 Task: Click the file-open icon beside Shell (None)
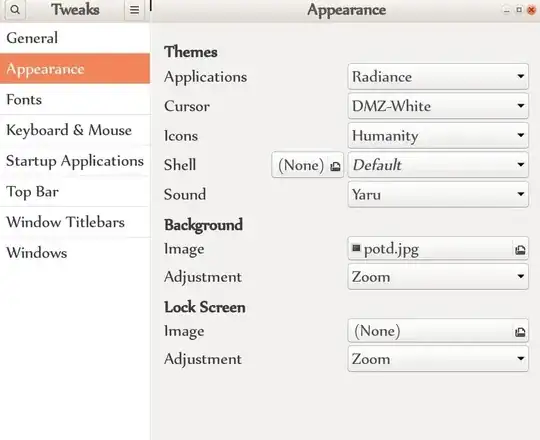(x=335, y=167)
